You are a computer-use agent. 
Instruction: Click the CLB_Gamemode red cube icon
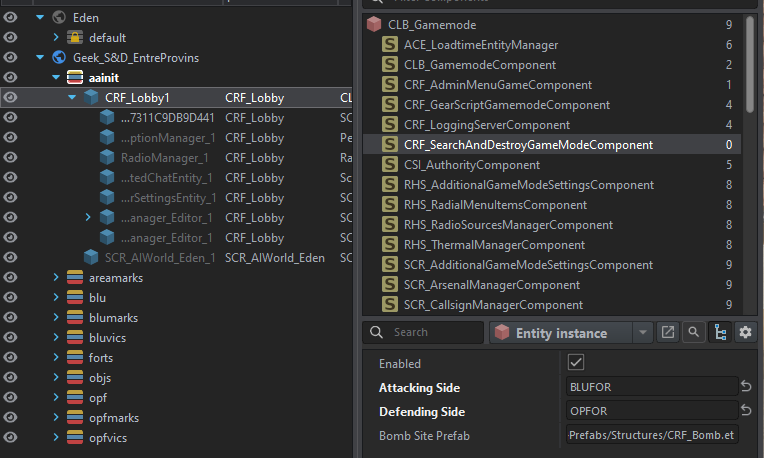374,24
